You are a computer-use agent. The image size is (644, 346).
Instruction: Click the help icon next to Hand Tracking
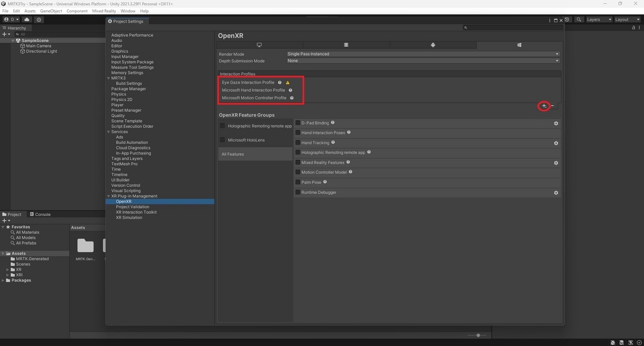333,143
